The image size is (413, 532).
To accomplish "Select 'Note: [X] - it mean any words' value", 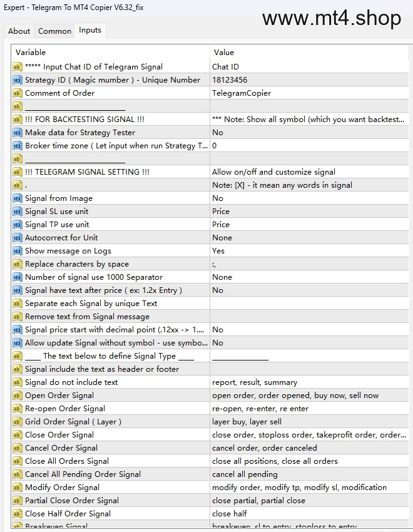I will pos(282,185).
